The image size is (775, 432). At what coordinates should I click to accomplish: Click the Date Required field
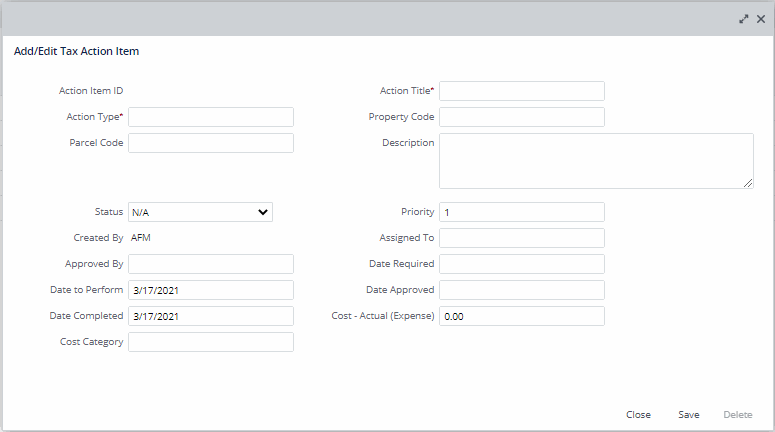[521, 264]
